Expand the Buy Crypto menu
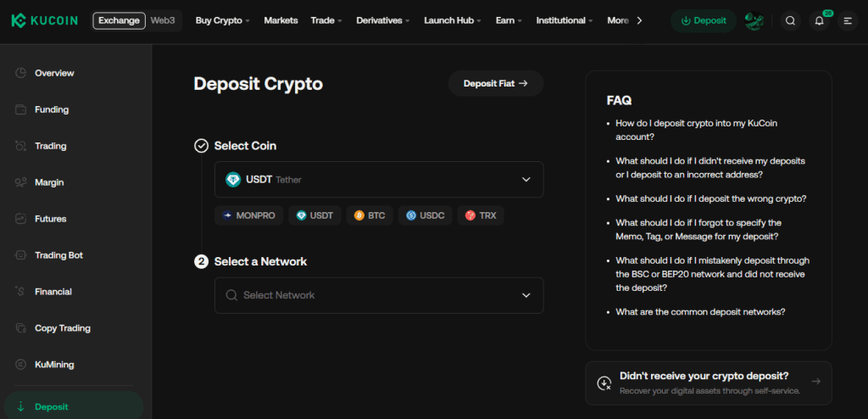Viewport: 868px width, 419px height. click(x=223, y=20)
